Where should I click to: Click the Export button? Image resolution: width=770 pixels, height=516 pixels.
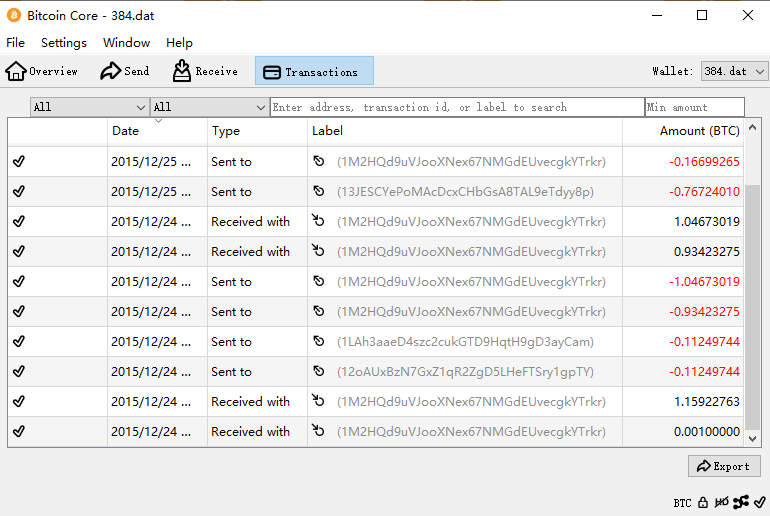(724, 466)
